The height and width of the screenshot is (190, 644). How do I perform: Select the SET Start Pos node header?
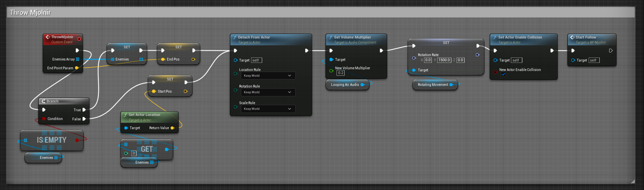coord(170,79)
